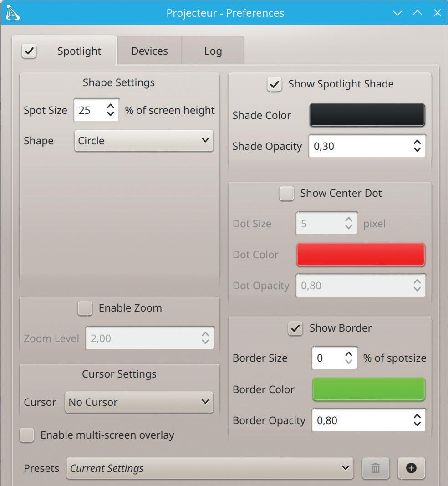The width and height of the screenshot is (448, 486).
Task: Increase Border Opacity with up arrow
Action: pyautogui.click(x=417, y=416)
